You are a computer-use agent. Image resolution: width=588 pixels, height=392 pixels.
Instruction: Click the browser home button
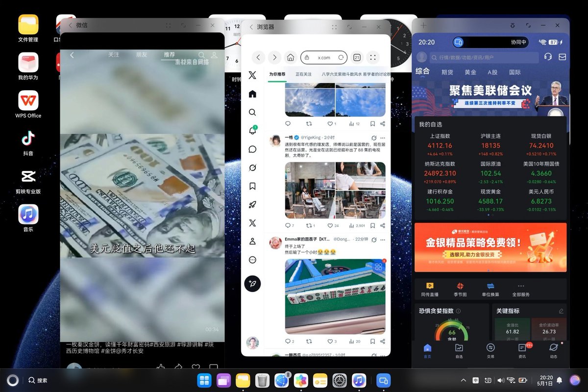click(291, 57)
